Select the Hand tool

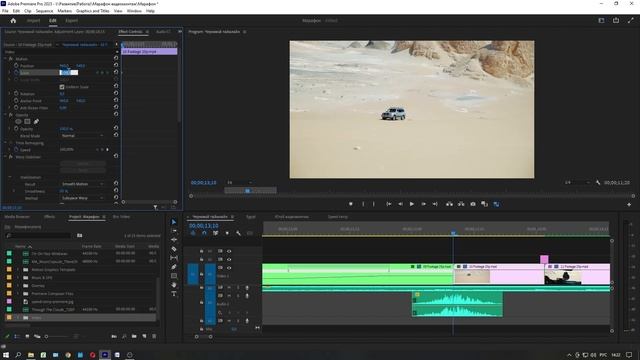coord(174,285)
